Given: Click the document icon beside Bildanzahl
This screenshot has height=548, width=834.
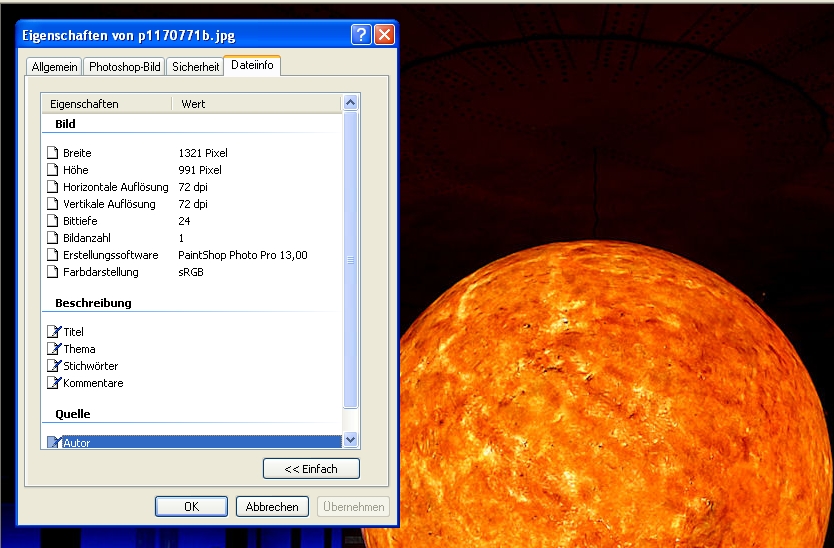Looking at the screenshot, I should click(x=52, y=238).
